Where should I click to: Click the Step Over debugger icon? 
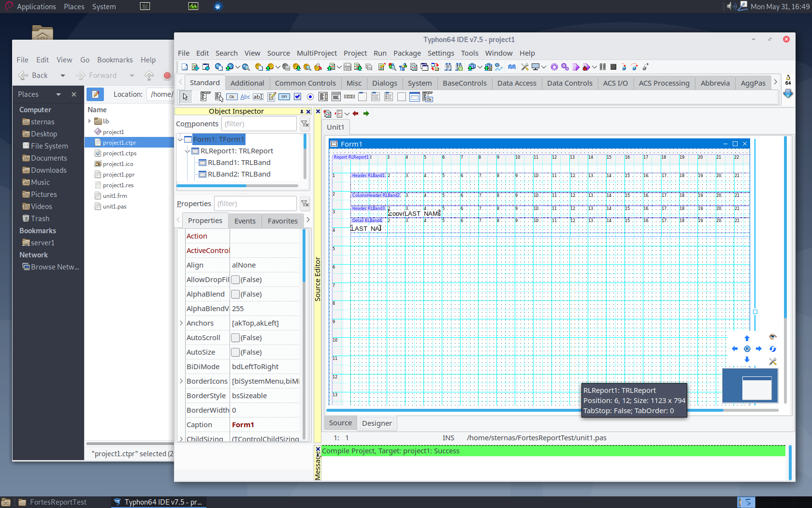(x=635, y=67)
